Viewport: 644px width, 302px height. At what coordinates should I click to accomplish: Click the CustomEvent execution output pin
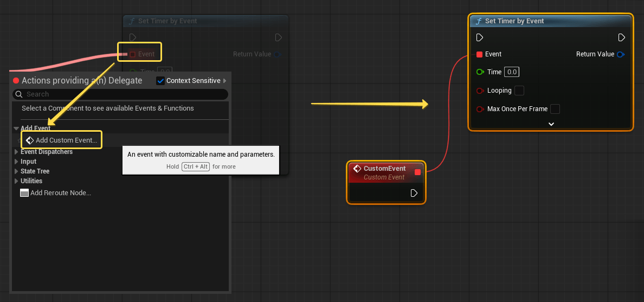click(414, 193)
